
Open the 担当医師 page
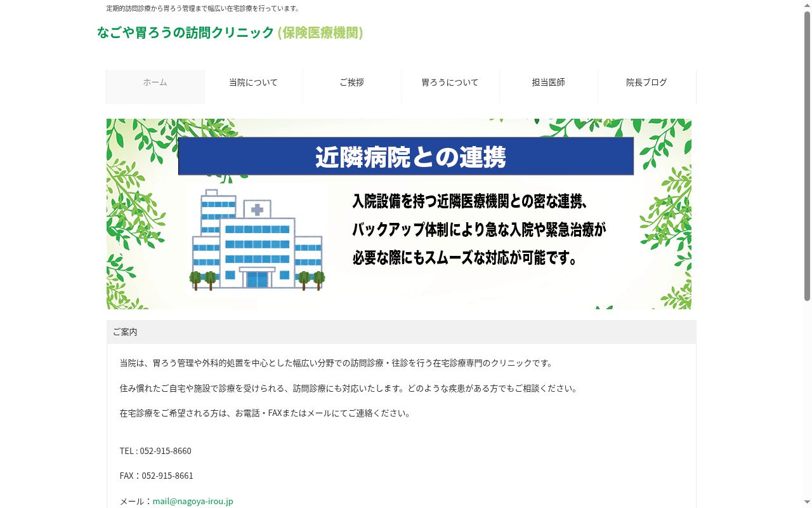[549, 87]
